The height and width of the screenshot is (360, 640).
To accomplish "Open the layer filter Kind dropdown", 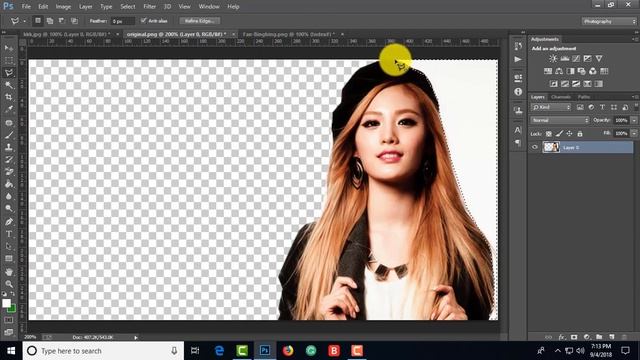I will [551, 107].
